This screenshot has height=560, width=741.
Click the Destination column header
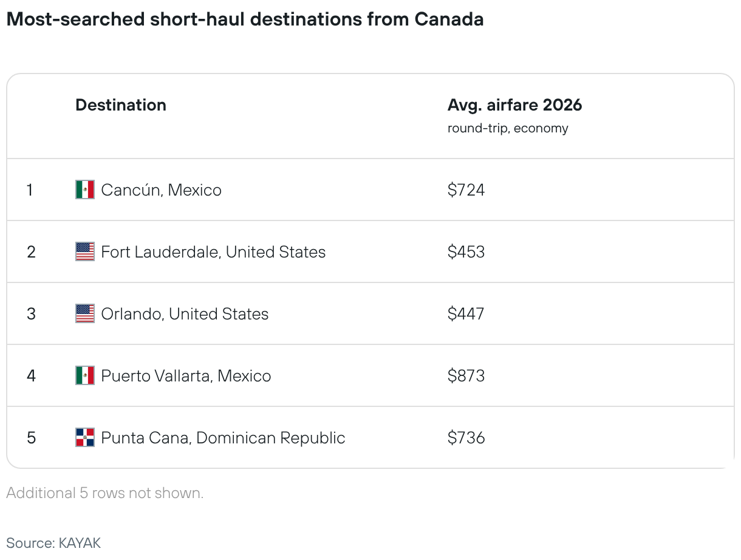(x=121, y=105)
